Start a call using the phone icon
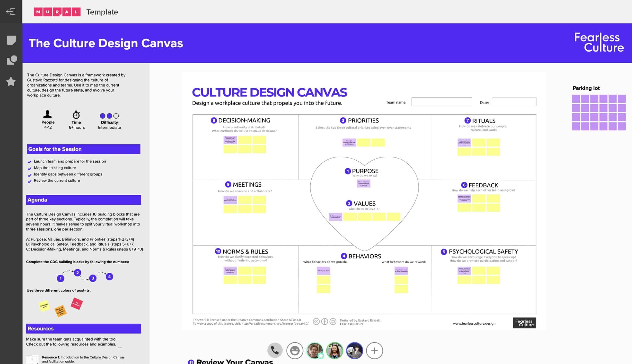 click(275, 350)
